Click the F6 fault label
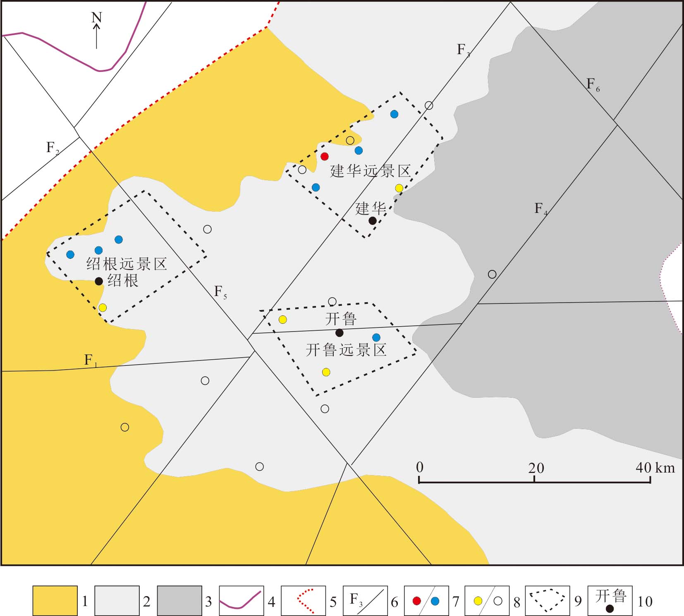This screenshot has height=616, width=684. point(593,85)
